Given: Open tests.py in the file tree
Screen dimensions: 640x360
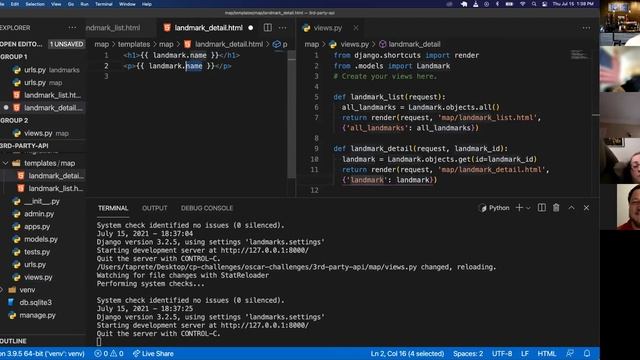Looking at the screenshot, I should [x=43, y=252].
